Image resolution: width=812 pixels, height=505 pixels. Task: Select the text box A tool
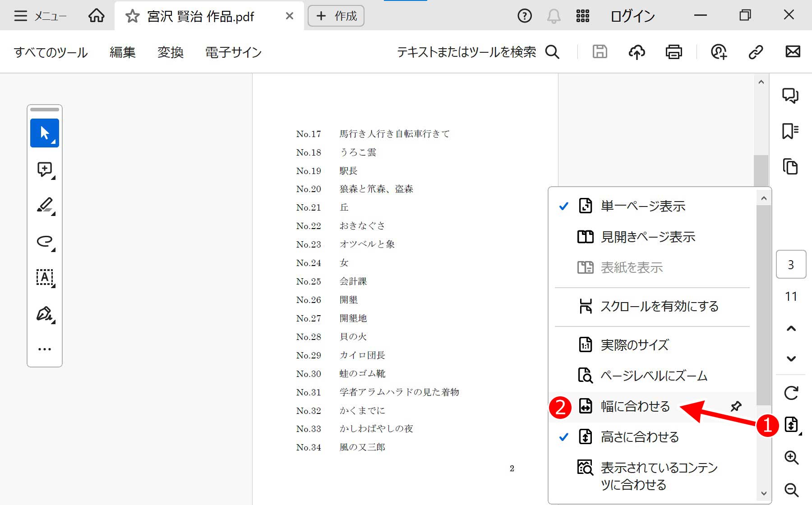(45, 277)
